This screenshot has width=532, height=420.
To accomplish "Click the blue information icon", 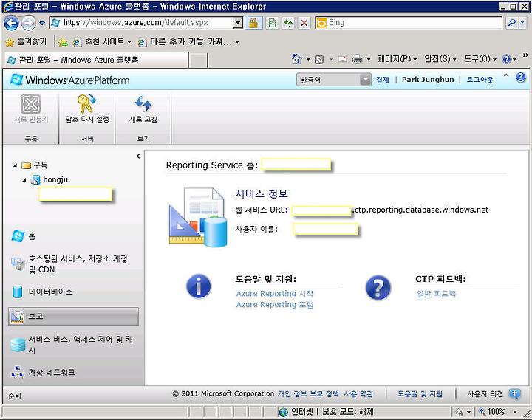I will [x=199, y=286].
